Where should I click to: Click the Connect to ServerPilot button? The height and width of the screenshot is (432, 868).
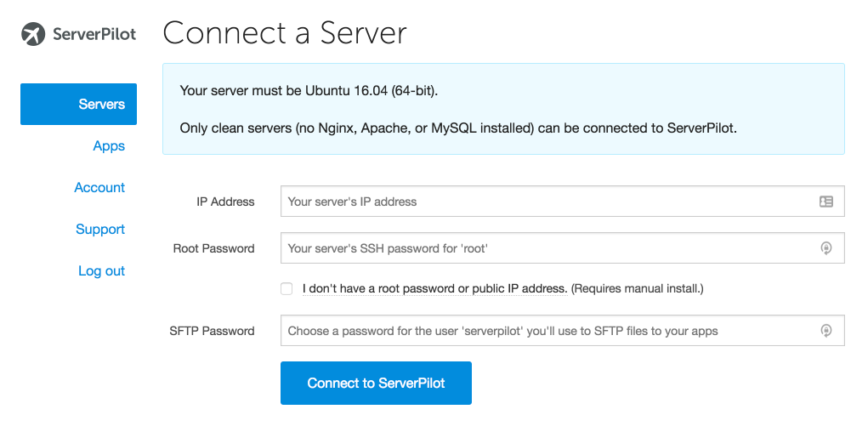pyautogui.click(x=376, y=384)
